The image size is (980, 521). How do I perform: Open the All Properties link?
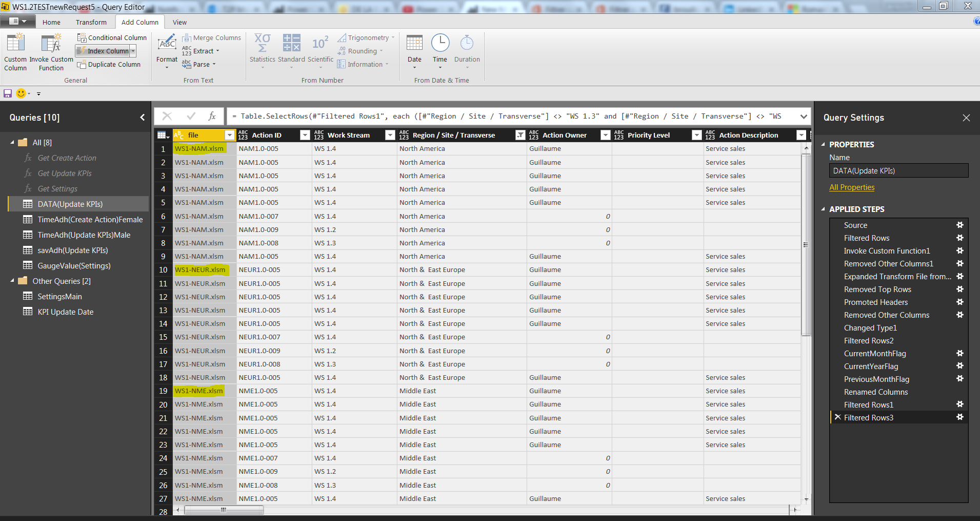coord(852,187)
